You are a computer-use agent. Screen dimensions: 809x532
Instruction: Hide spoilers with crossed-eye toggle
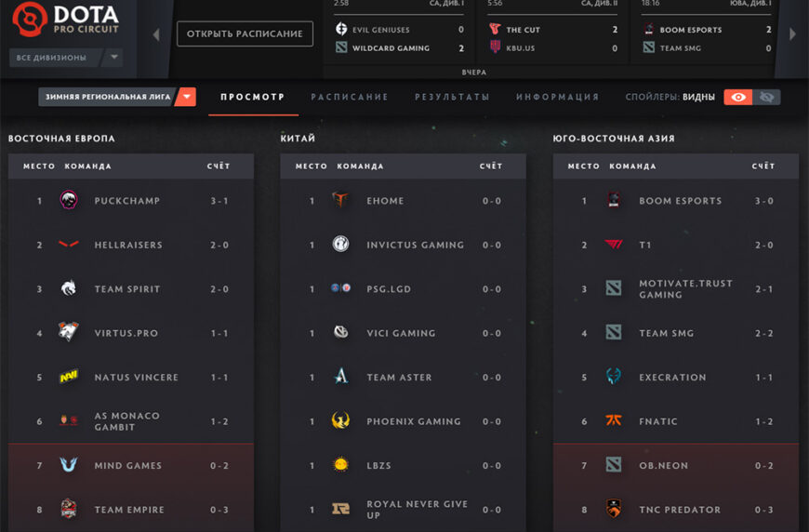coord(767,97)
